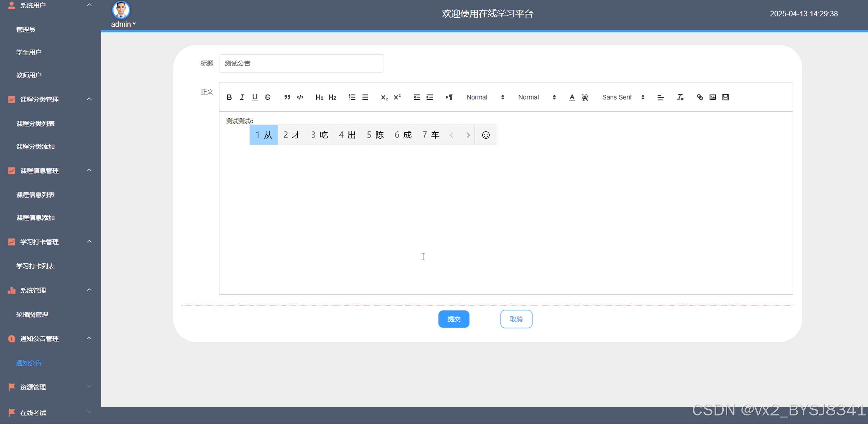Screen dimensions: 868x424
Task: Click the 提交 submit button
Action: click(453, 319)
